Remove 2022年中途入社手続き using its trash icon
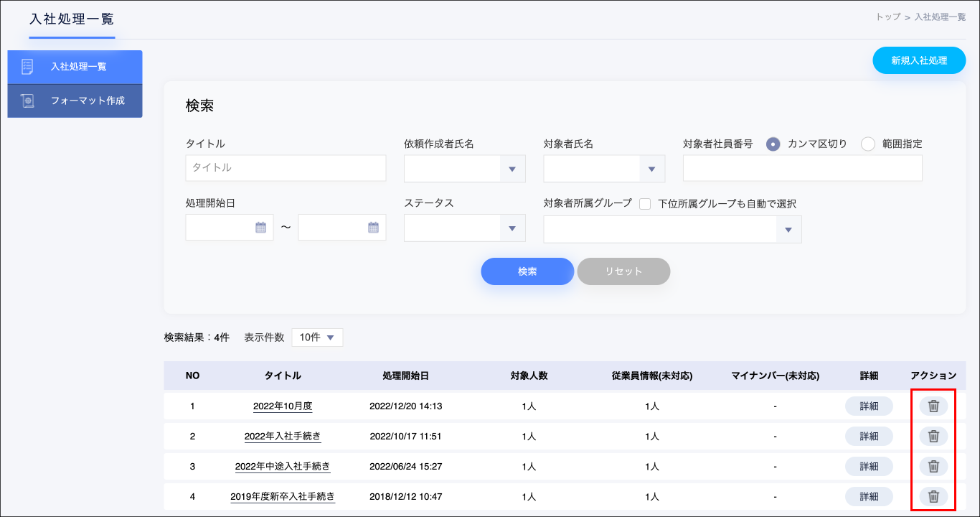Screen dimensions: 980x517 pos(933,467)
